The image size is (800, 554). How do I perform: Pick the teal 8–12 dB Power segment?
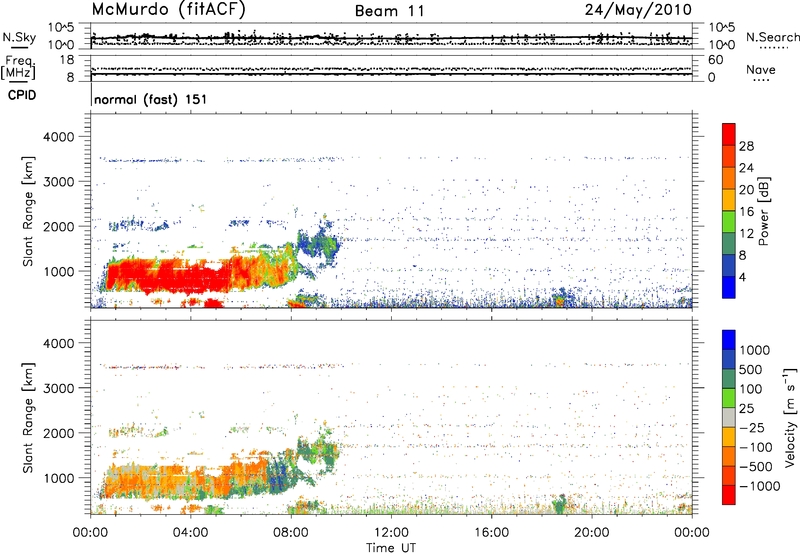tap(729, 243)
